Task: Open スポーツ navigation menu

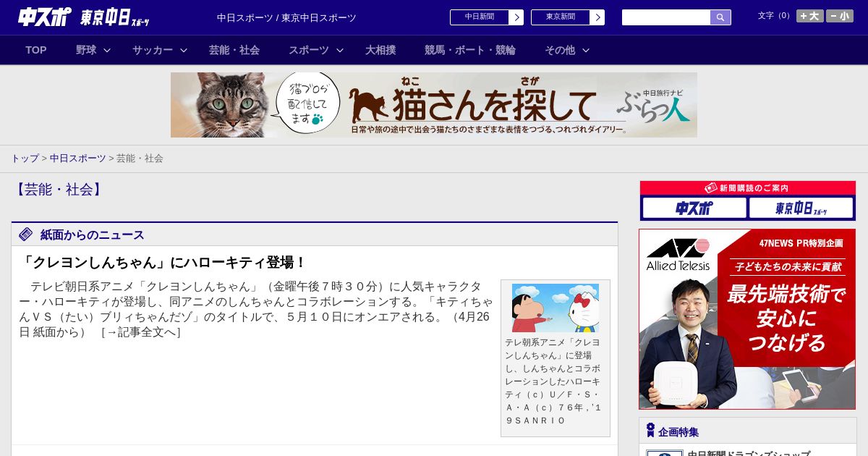Action: [309, 50]
